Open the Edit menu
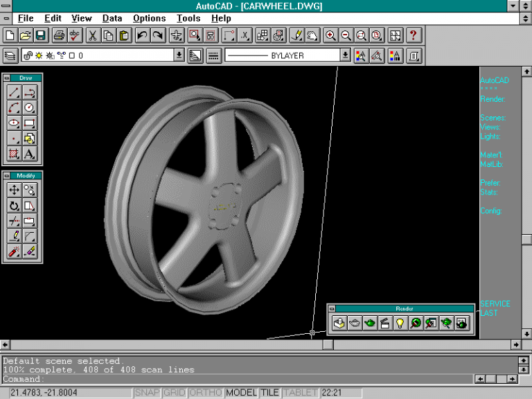The height and width of the screenshot is (399, 532). point(53,18)
